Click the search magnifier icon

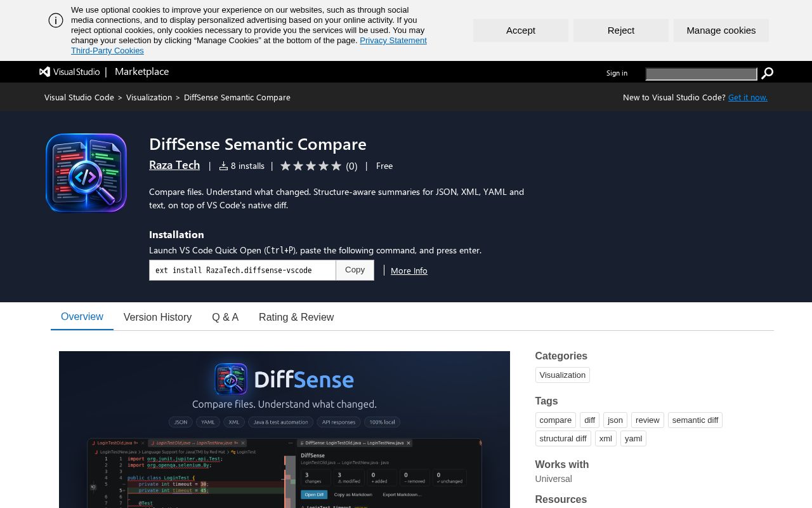pos(767,74)
